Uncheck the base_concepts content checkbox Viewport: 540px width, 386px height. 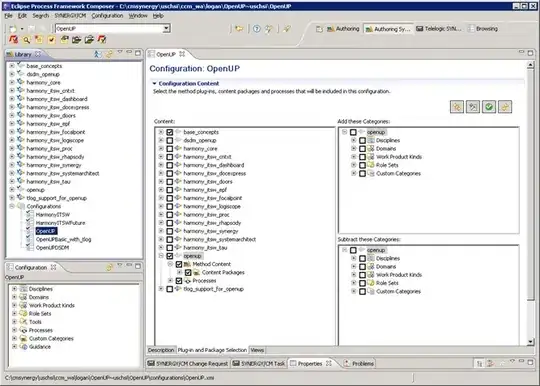click(169, 132)
